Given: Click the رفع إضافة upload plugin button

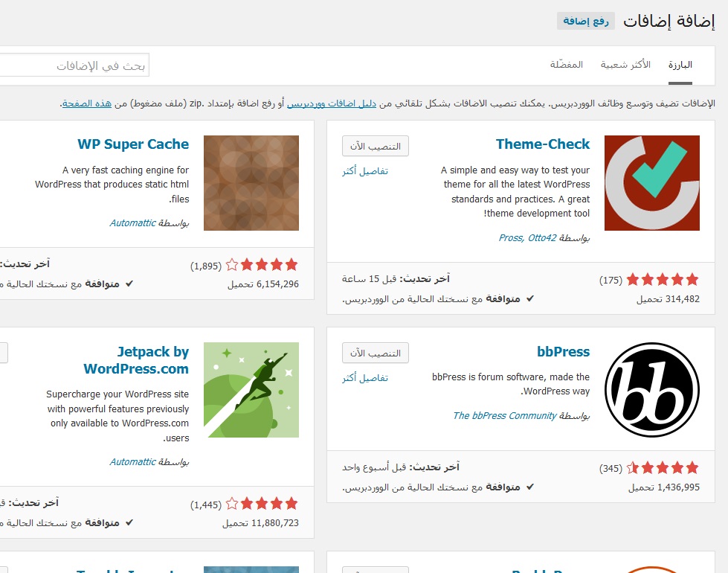Looking at the screenshot, I should click(586, 22).
